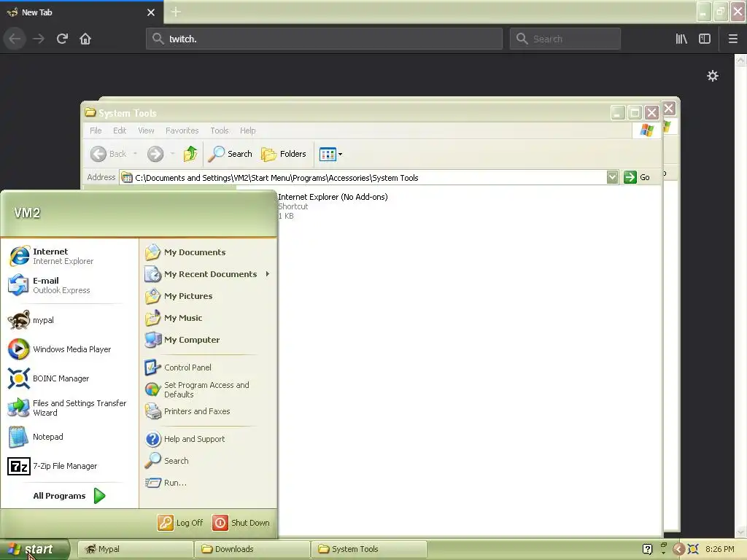Toggle Folders pane in explorer
This screenshot has height=560, width=747.
click(284, 154)
